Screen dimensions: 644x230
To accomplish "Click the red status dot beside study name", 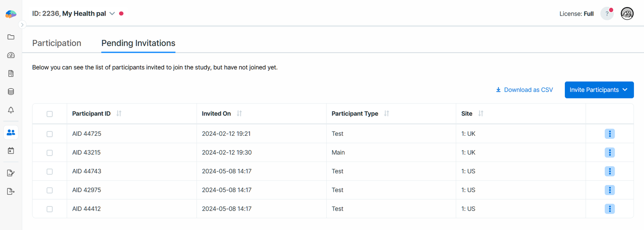I will click(x=121, y=13).
